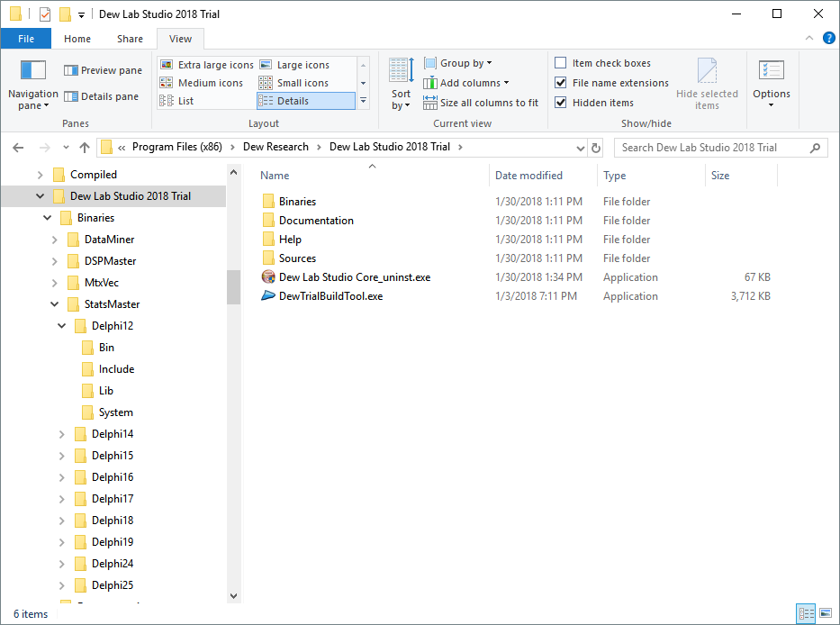The width and height of the screenshot is (840, 625).
Task: Expand the DataMiner tree node
Action: [x=55, y=240]
